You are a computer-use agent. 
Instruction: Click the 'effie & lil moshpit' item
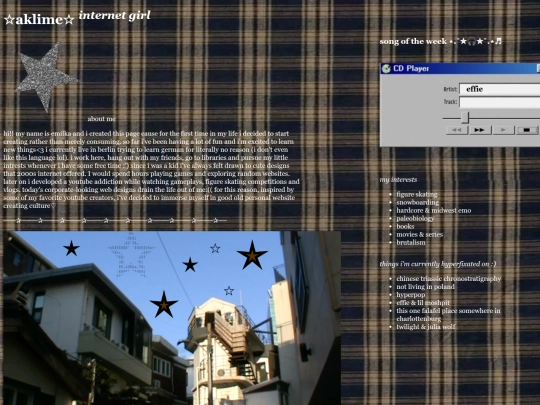423,303
